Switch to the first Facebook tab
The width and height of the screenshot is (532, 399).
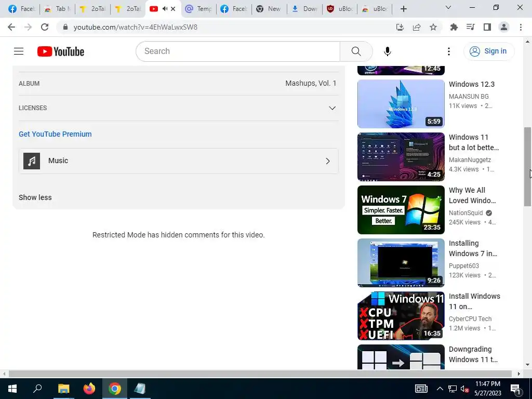21,9
